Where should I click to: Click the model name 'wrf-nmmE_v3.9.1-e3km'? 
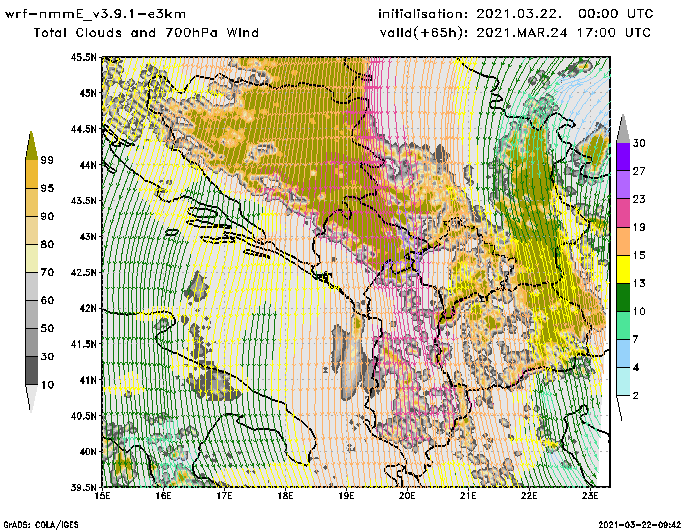point(95,14)
